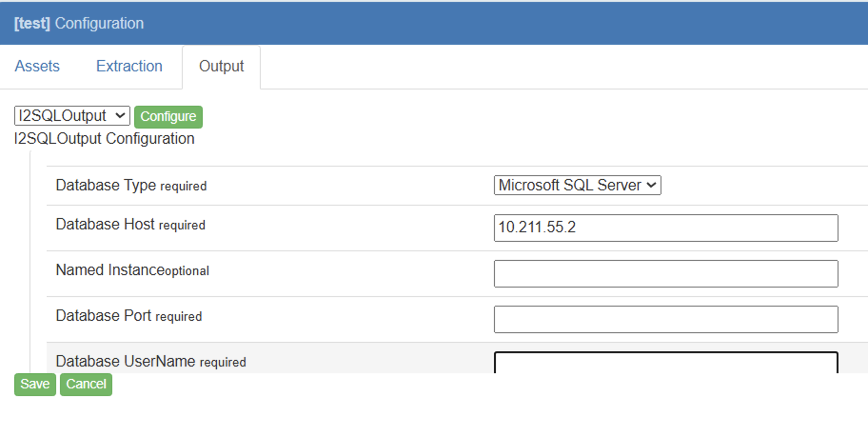Image resolution: width=868 pixels, height=437 pixels.
Task: Click the I2SQLOutput Configuration heading text
Action: pyautogui.click(x=104, y=139)
